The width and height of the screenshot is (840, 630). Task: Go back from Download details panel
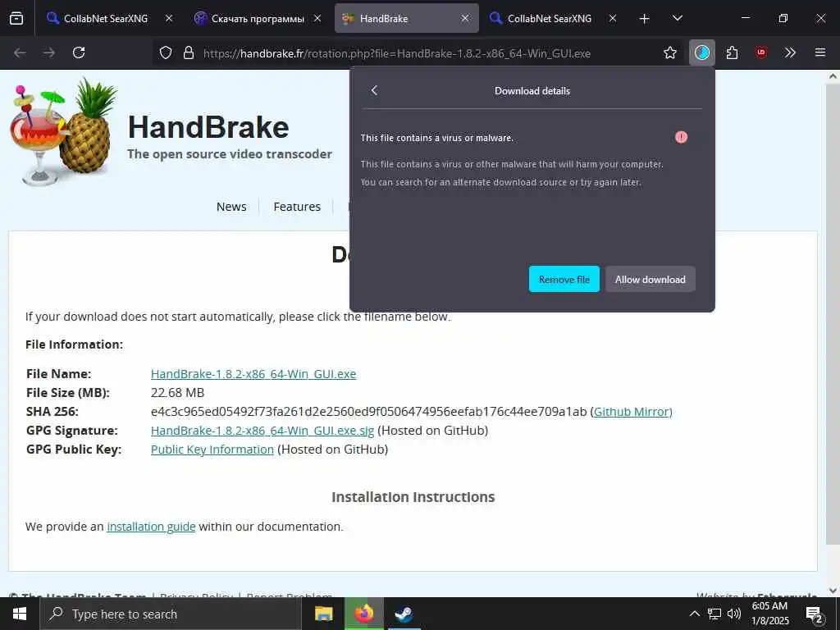pos(374,90)
